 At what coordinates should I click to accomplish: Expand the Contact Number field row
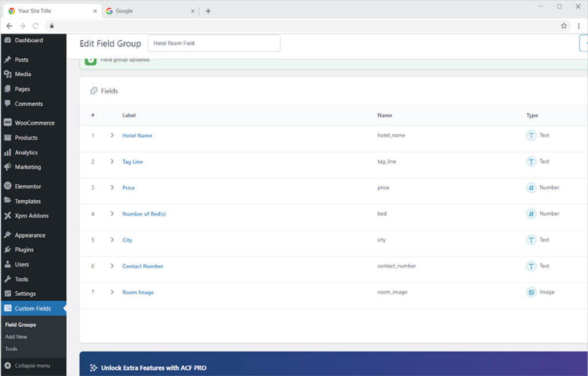(112, 266)
